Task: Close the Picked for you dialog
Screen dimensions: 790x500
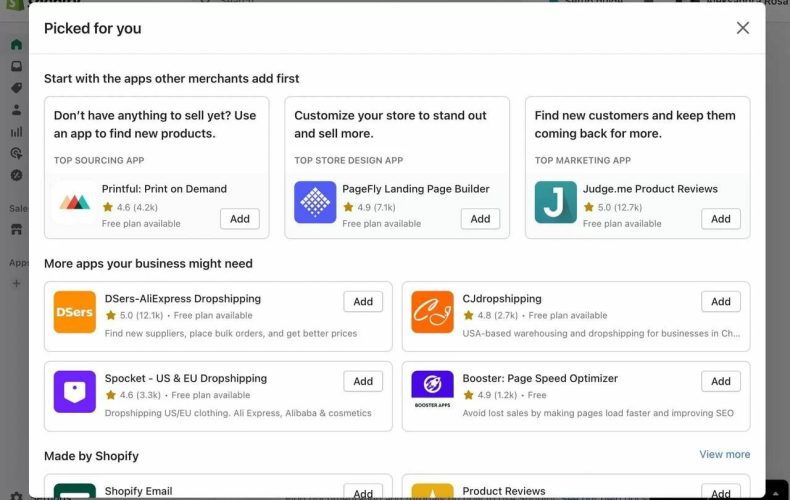Action: pyautogui.click(x=743, y=28)
